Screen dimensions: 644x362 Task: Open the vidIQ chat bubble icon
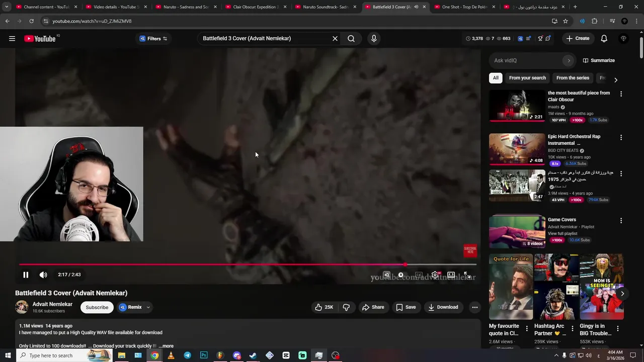pos(548,39)
